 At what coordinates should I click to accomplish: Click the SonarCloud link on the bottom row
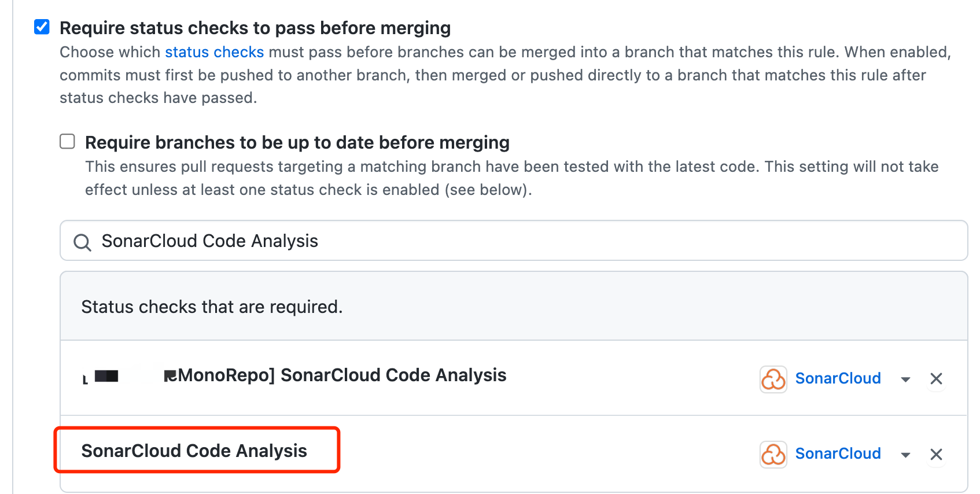(x=838, y=454)
